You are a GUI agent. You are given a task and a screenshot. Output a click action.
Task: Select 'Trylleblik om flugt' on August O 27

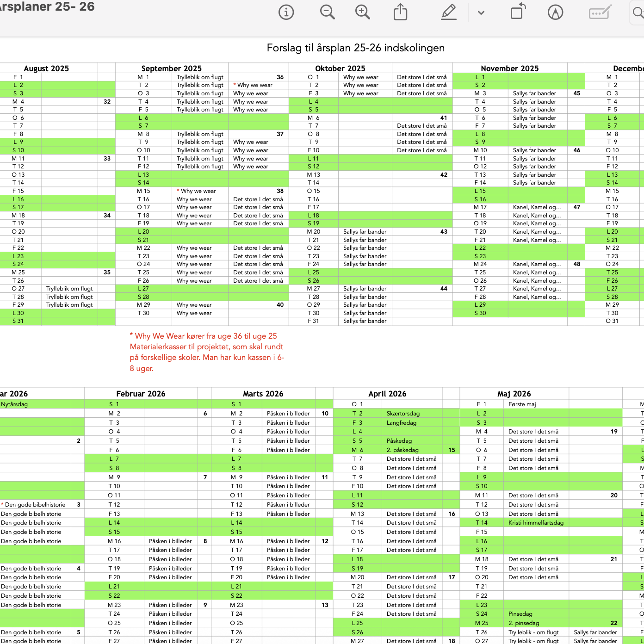[x=69, y=289]
